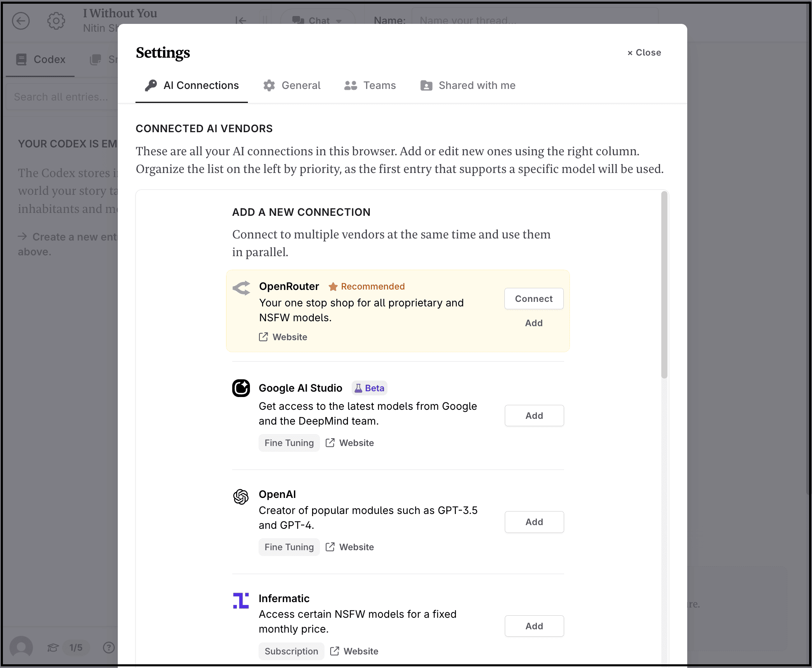The width and height of the screenshot is (812, 668).
Task: Open the Infermatic Website link
Action: (x=355, y=651)
